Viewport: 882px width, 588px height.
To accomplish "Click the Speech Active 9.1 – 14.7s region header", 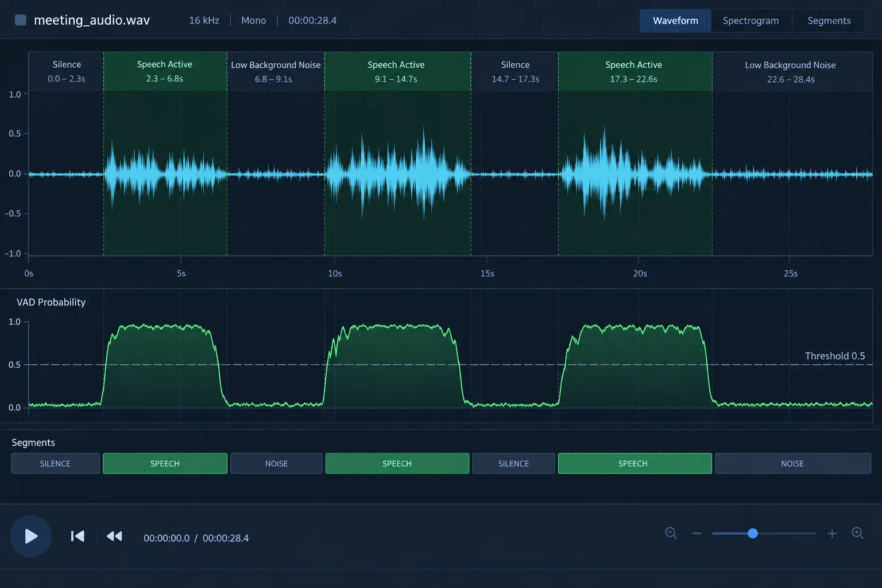I will click(397, 72).
